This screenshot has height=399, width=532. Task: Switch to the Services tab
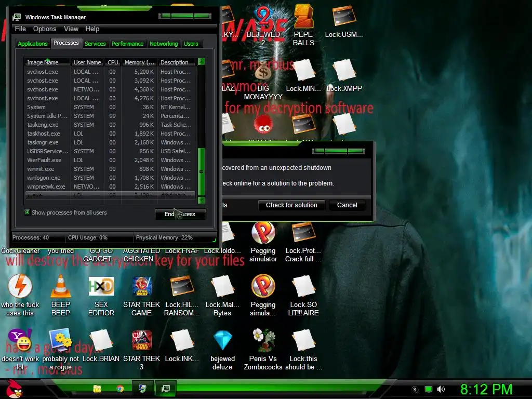(x=96, y=44)
